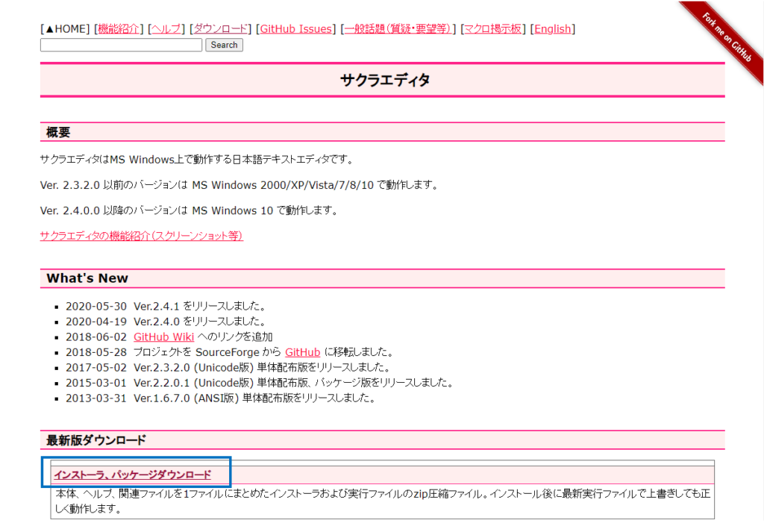
Task: Click the サクラエディタはMS Windows上で動作 description line
Action: pyautogui.click(x=197, y=160)
